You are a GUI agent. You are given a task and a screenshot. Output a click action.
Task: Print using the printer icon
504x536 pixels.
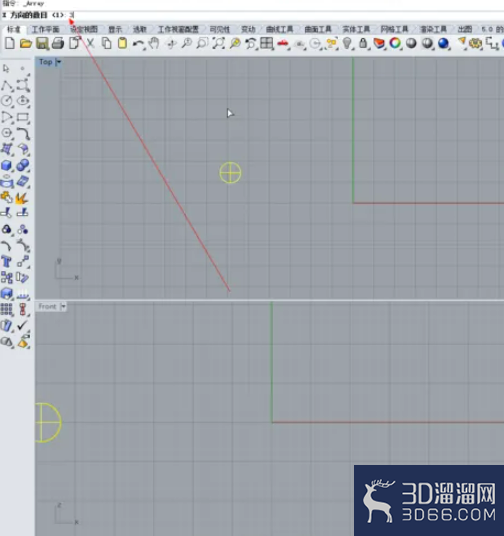tap(58, 43)
